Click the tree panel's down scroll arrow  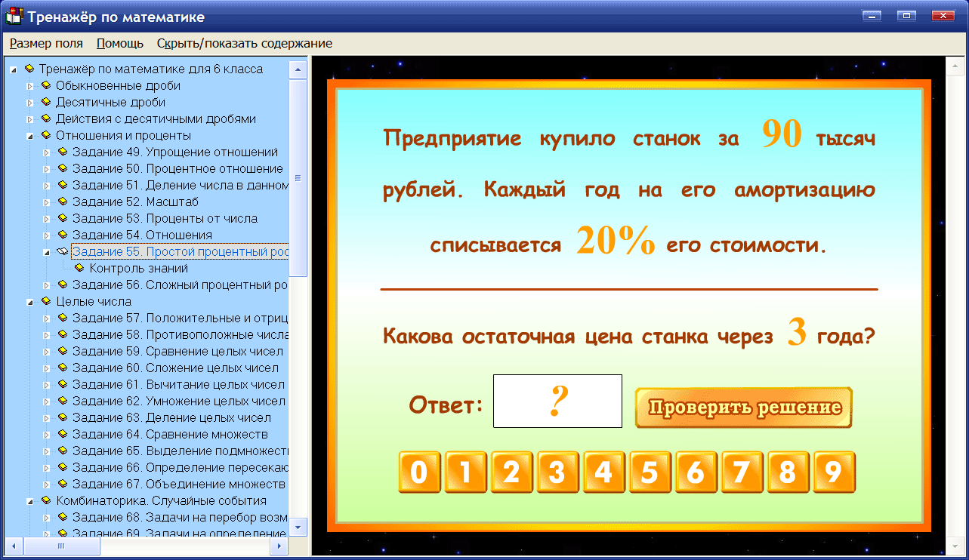tap(299, 528)
